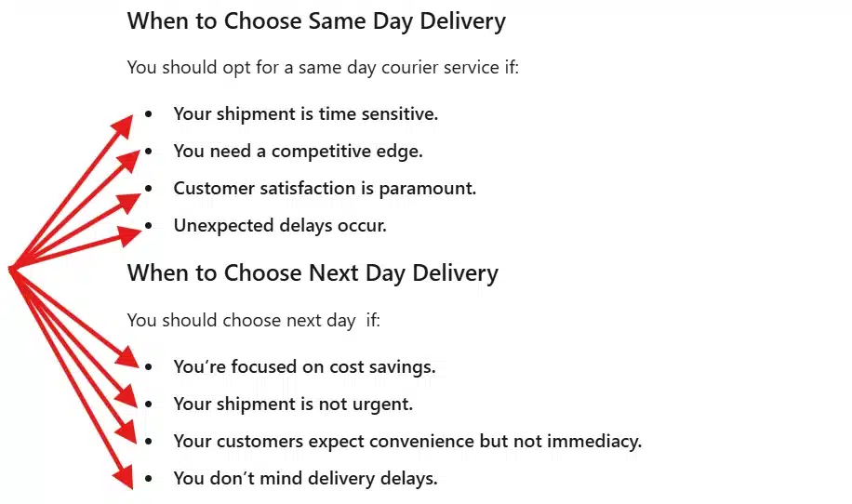This screenshot has width=852, height=504.
Task: Click the 'When to Choose Next Day Delivery' heading
Action: (313, 273)
